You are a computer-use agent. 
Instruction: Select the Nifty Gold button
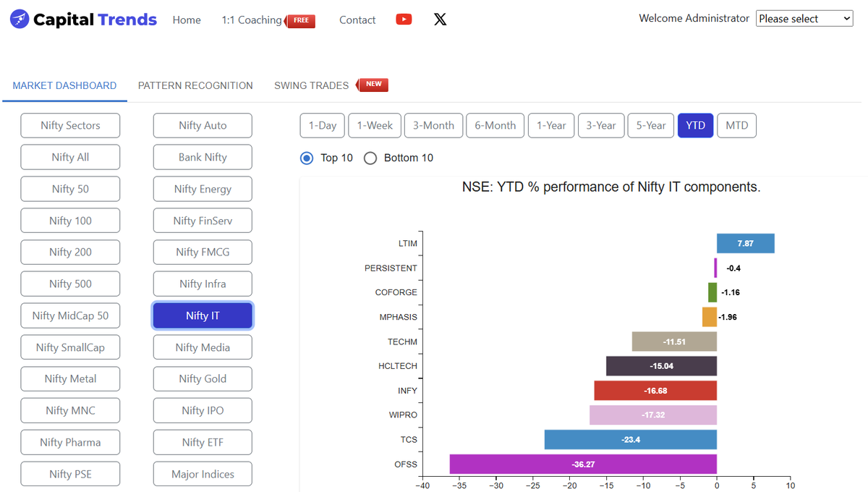(x=203, y=378)
